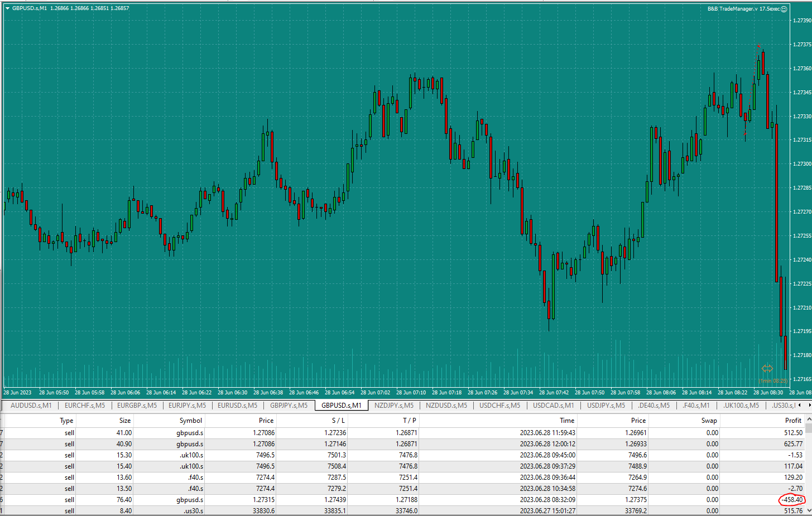Click the 40.90 size cell
The width and height of the screenshot is (812, 516).
click(124, 444)
